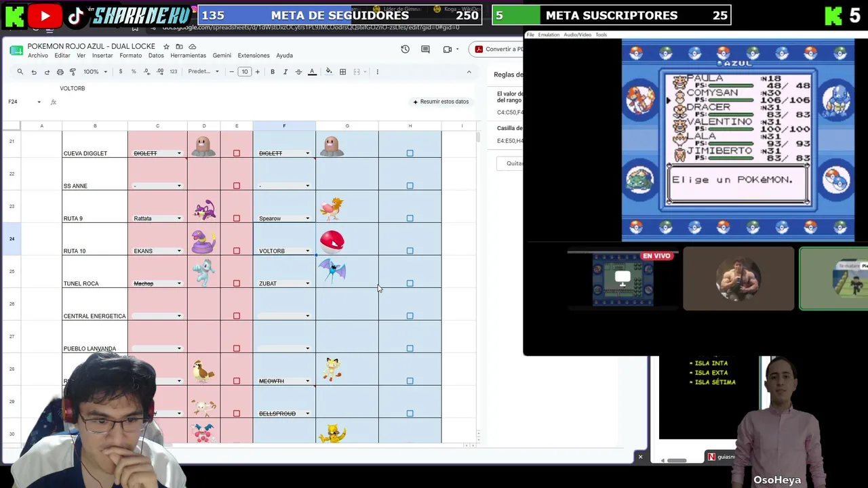Open the Spearow cell dropdown arrow
This screenshot has height=488, width=868.
[x=307, y=218]
